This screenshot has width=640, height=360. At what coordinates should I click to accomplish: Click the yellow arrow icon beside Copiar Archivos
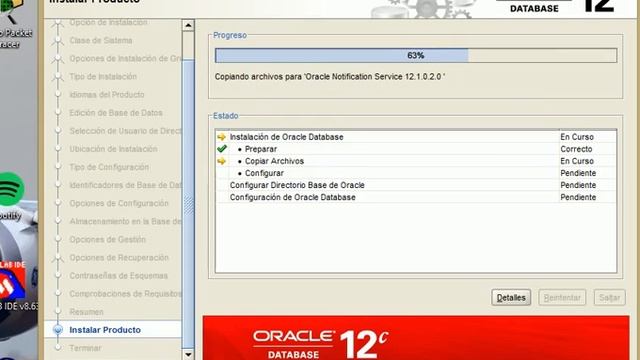pyautogui.click(x=222, y=161)
